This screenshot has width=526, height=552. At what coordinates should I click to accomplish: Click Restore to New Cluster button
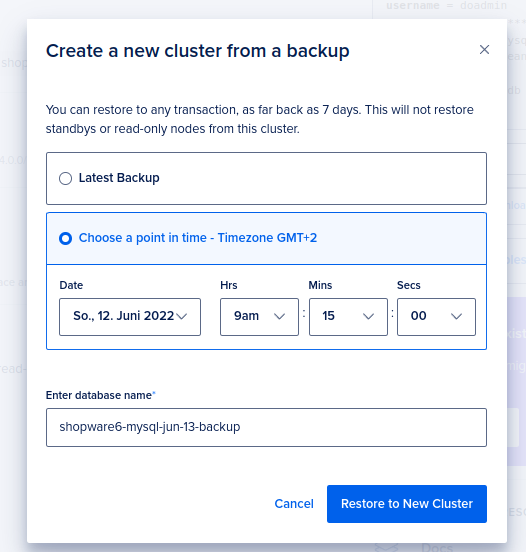coord(407,504)
